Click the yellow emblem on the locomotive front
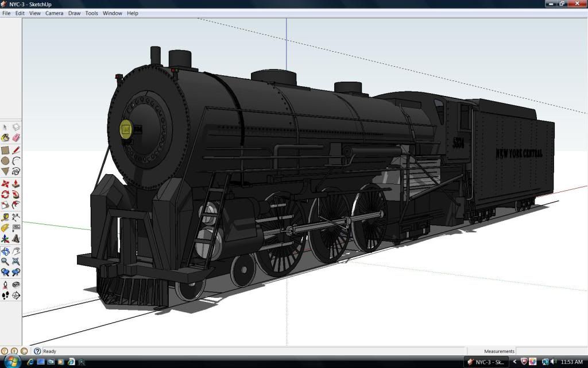 [x=126, y=129]
